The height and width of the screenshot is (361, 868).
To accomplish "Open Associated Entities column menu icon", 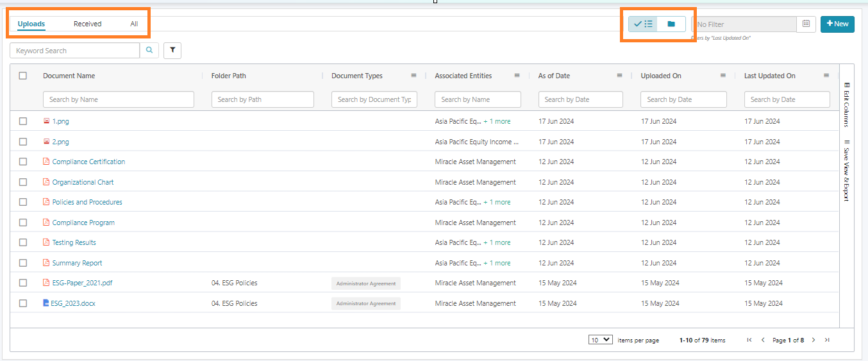I will click(x=517, y=76).
